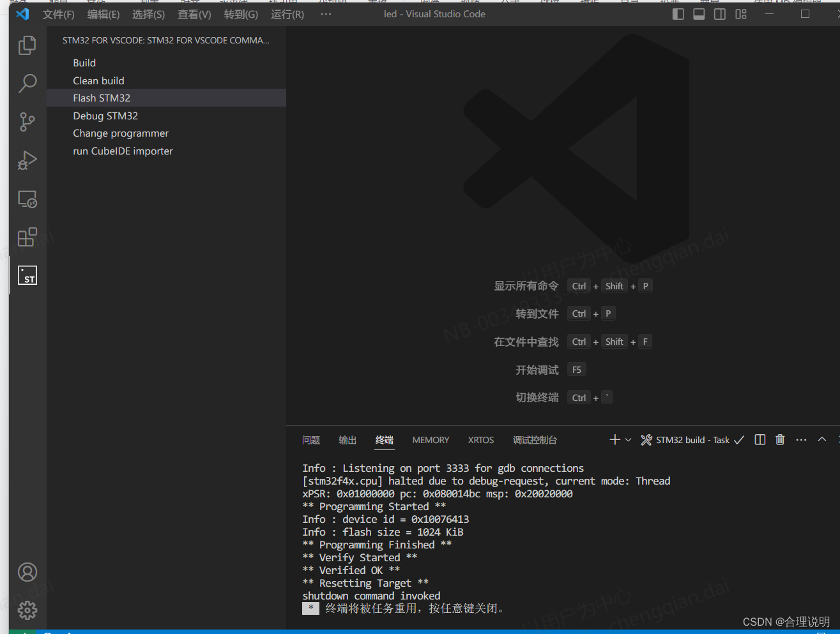This screenshot has height=634, width=840.
Task: Open Customize Layout icon
Action: (741, 14)
